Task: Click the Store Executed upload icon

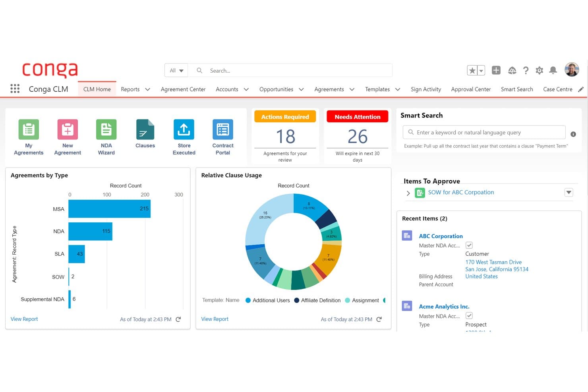Action: [184, 129]
